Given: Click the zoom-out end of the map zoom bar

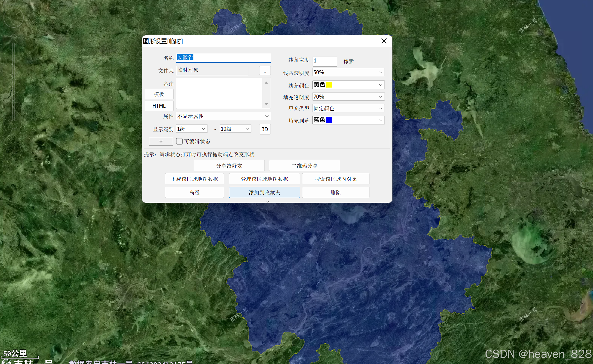Looking at the screenshot, I should click(14, 125).
